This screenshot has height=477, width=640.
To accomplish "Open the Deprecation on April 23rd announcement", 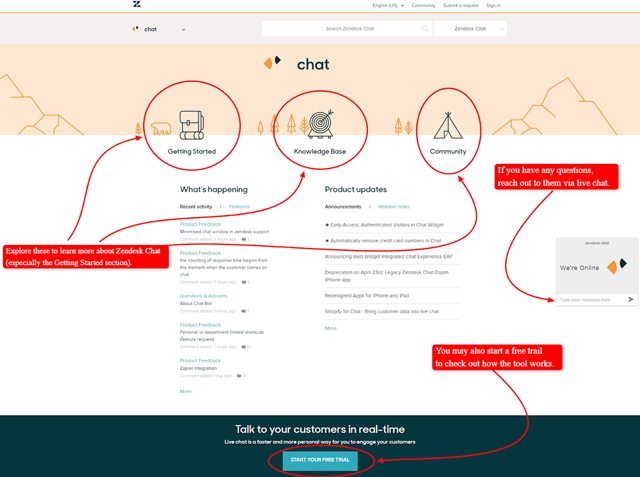I will pos(387,276).
